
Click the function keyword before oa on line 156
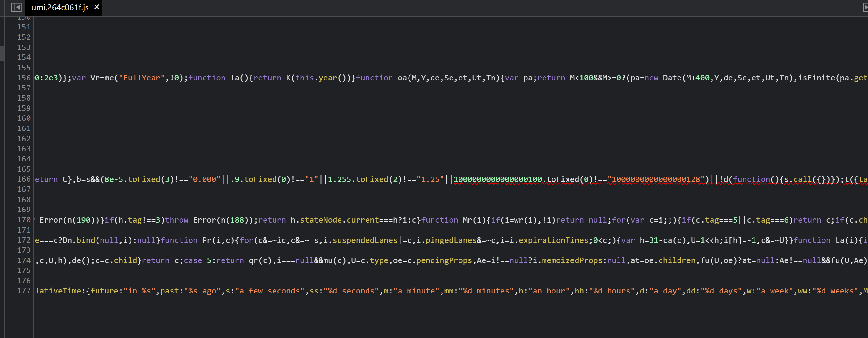point(375,78)
